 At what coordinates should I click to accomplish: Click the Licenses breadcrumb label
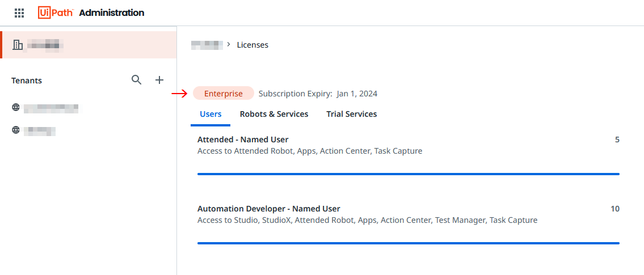point(252,45)
